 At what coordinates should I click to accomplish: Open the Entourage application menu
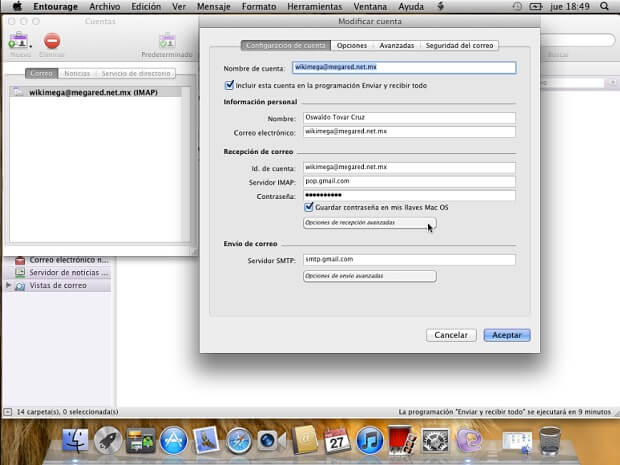tap(55, 6)
